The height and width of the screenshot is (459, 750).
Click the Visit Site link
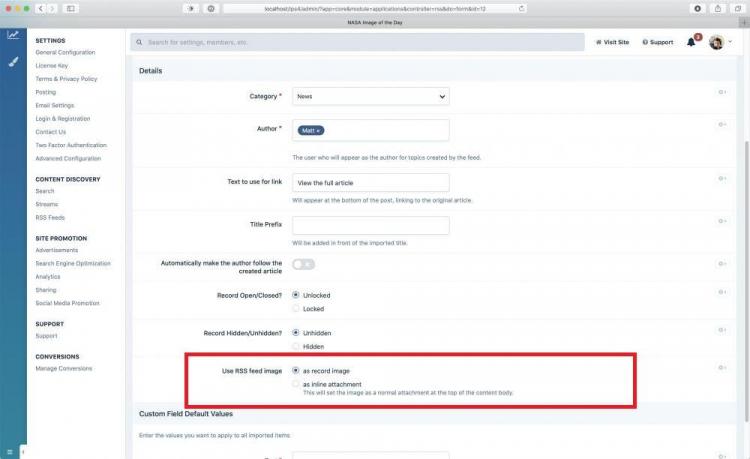612,42
